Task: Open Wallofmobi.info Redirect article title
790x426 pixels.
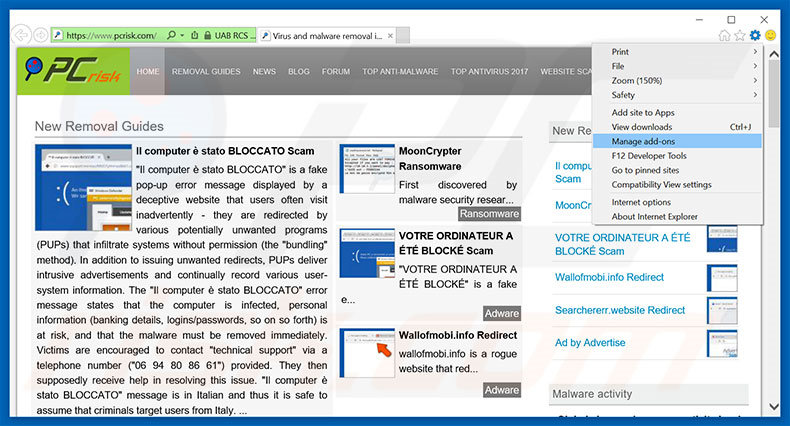Action: pos(458,335)
